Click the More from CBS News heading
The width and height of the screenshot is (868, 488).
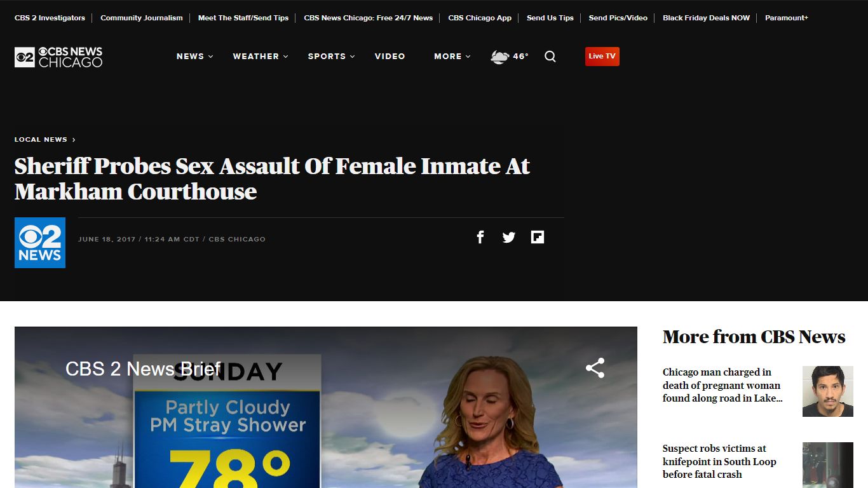[x=754, y=337]
